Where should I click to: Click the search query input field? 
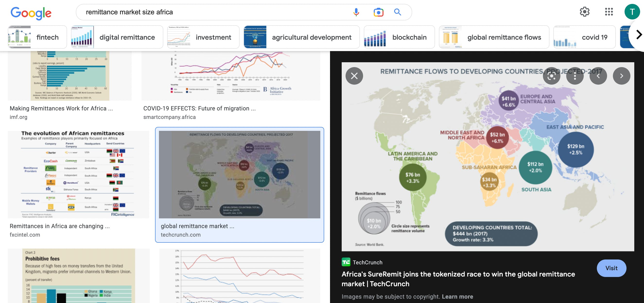coord(212,12)
